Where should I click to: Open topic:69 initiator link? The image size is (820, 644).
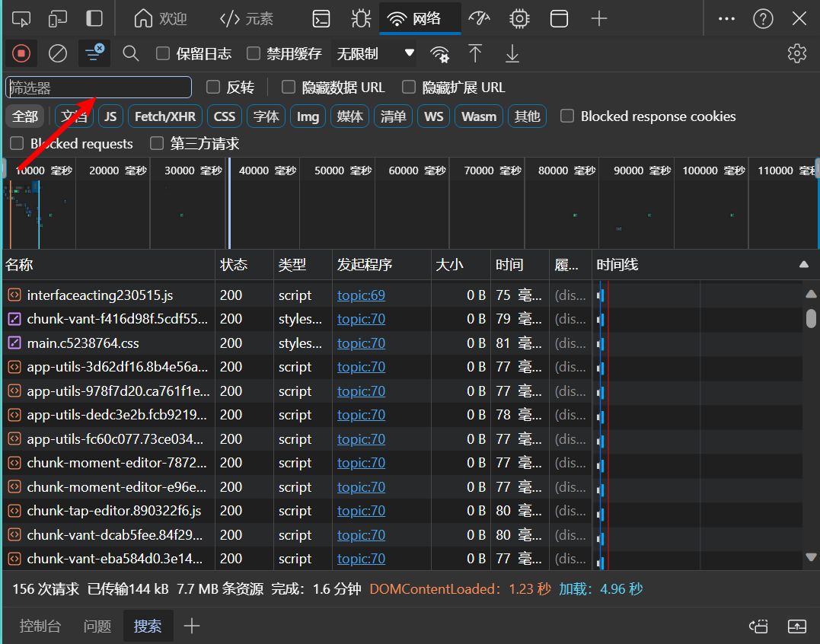tap(361, 295)
